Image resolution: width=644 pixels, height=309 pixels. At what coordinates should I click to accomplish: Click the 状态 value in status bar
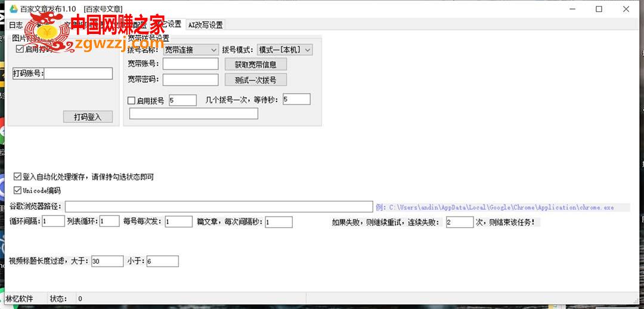click(80, 299)
